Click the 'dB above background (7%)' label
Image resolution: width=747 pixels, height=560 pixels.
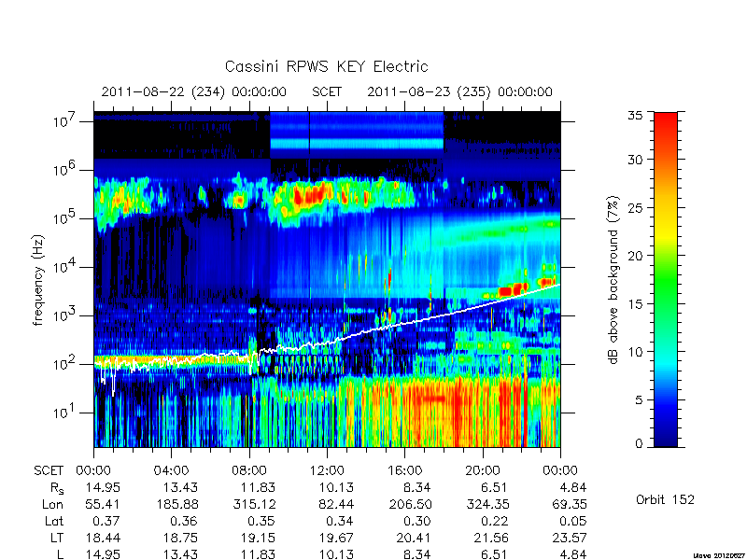point(613,280)
